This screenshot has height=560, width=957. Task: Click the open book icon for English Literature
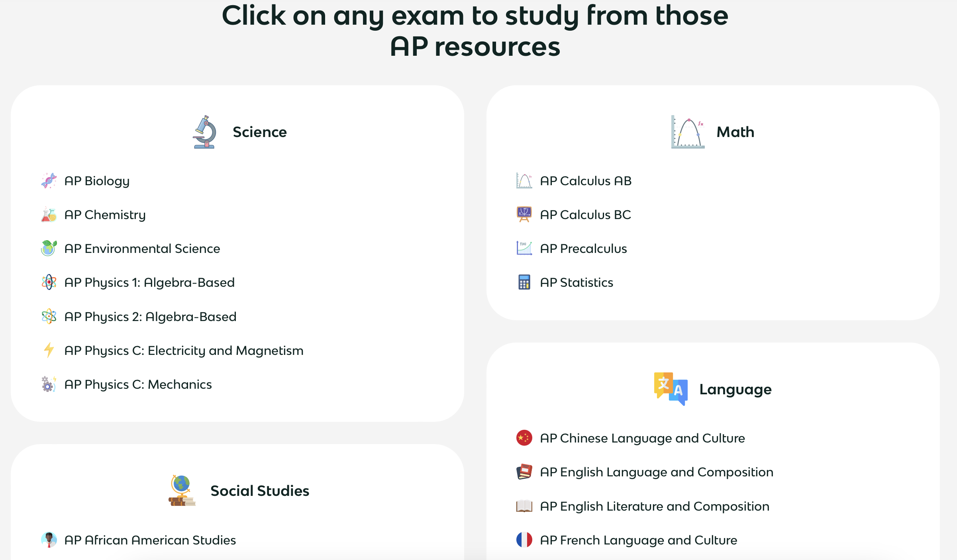[x=524, y=506]
